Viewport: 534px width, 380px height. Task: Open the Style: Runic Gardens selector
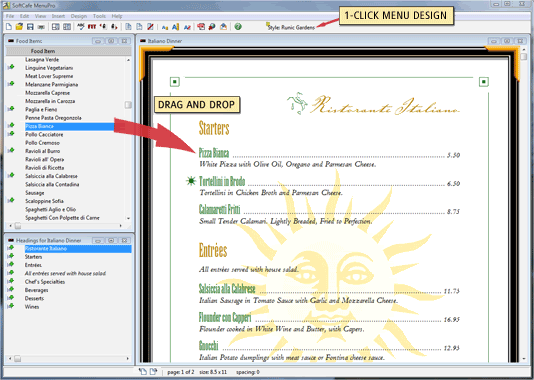[290, 27]
